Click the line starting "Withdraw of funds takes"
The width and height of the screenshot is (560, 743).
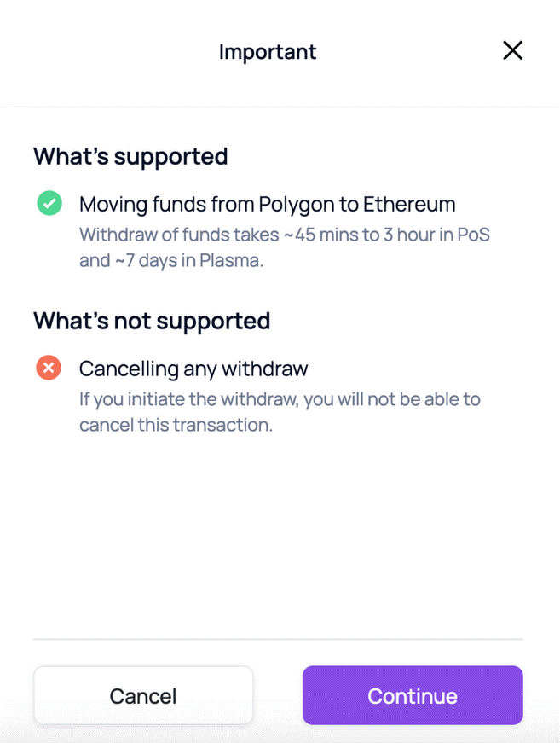click(285, 234)
